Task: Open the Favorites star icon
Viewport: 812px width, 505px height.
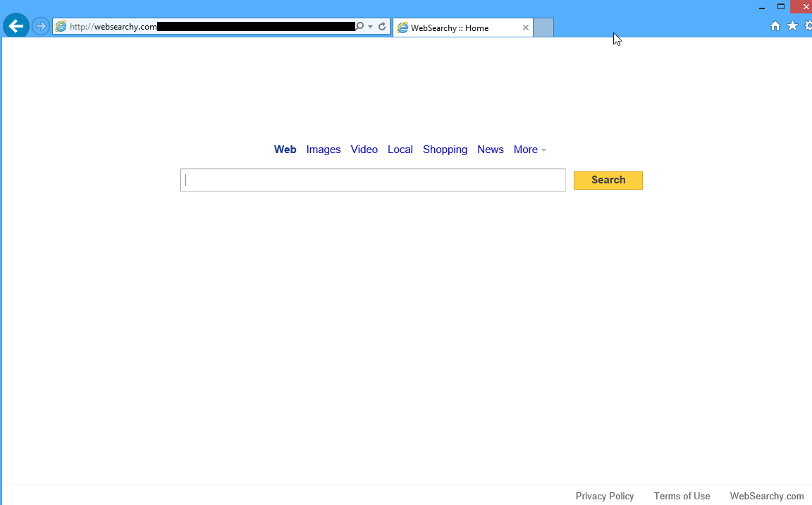Action: (x=792, y=26)
